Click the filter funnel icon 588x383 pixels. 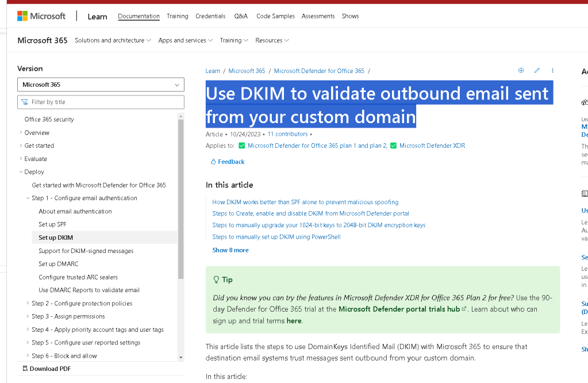click(25, 102)
